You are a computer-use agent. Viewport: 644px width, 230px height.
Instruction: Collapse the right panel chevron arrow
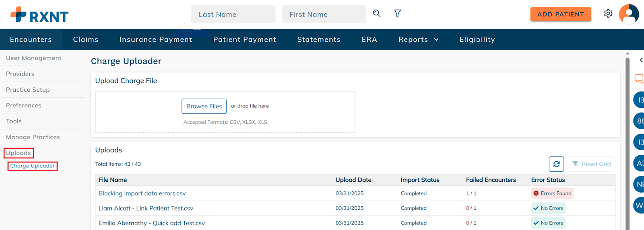point(641,60)
